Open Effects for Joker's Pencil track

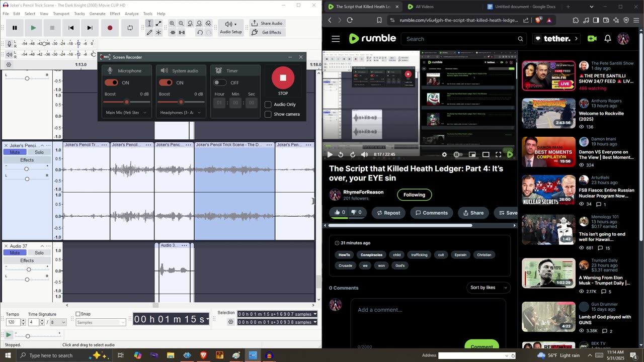pos(27,160)
